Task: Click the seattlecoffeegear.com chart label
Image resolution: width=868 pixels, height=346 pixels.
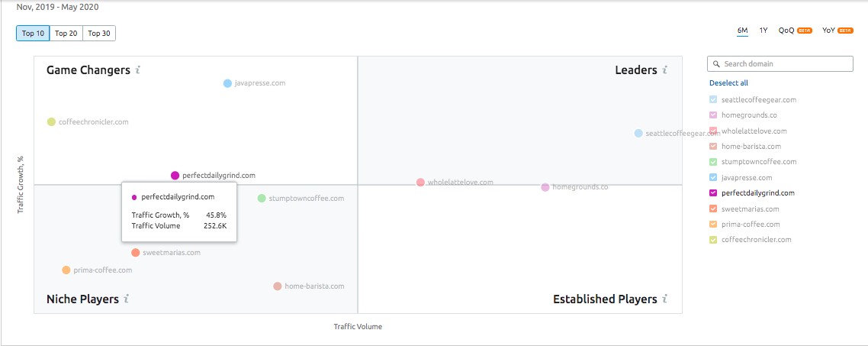Action: click(x=683, y=133)
